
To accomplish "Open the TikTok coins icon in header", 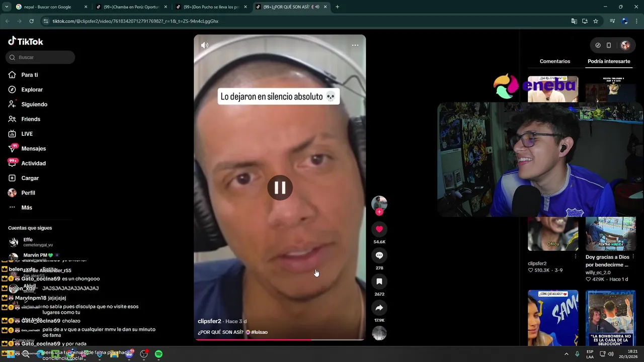I will coord(598,45).
